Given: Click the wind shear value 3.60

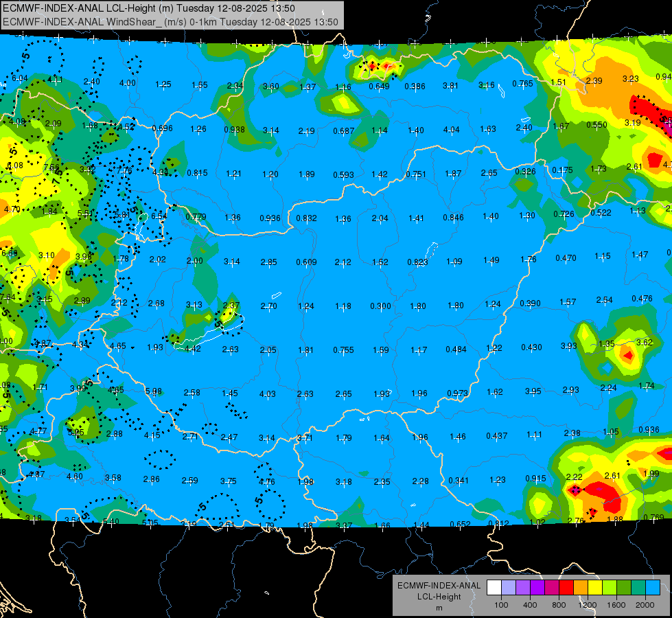Looking at the screenshot, I should click(271, 87).
